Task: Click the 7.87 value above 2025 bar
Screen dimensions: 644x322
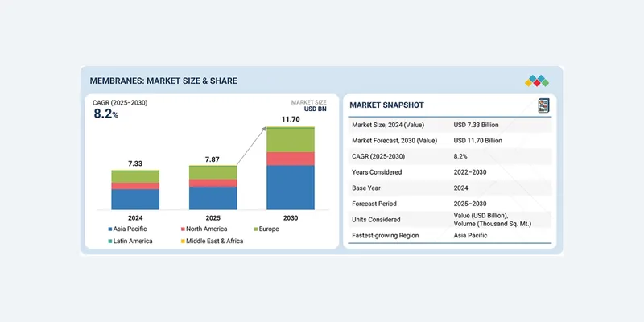Action: pos(213,159)
